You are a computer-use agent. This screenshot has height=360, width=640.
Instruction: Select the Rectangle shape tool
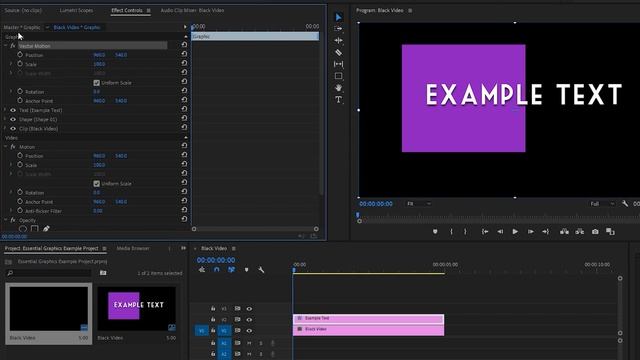click(x=338, y=76)
